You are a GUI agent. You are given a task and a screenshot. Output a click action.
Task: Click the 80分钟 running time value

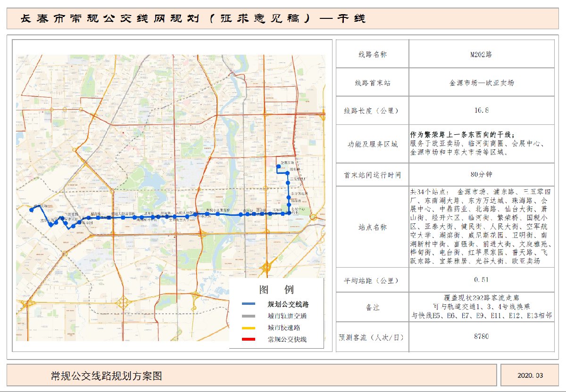(482, 175)
